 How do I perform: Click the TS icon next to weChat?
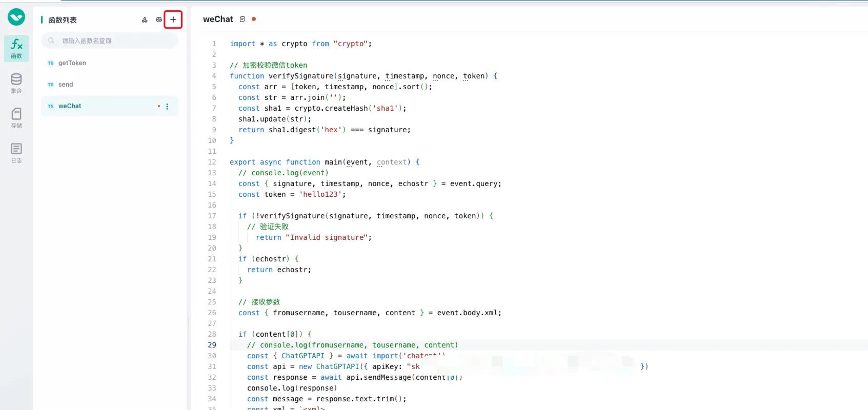coord(51,106)
